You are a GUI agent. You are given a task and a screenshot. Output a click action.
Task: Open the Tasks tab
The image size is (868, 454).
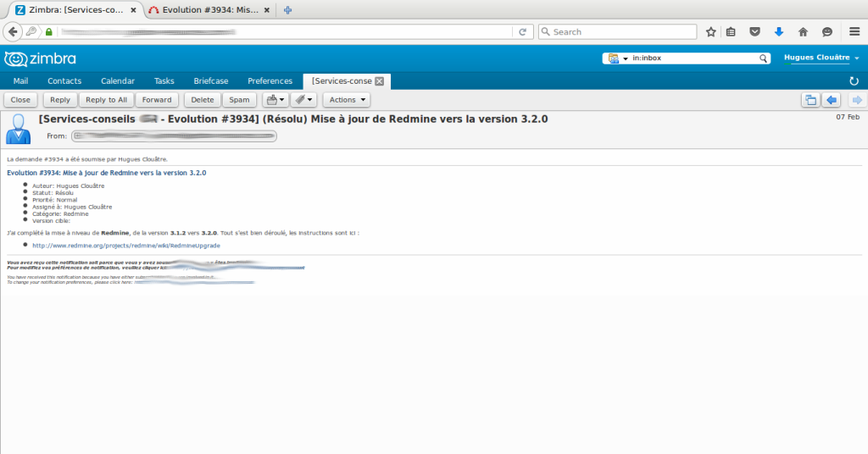(164, 80)
